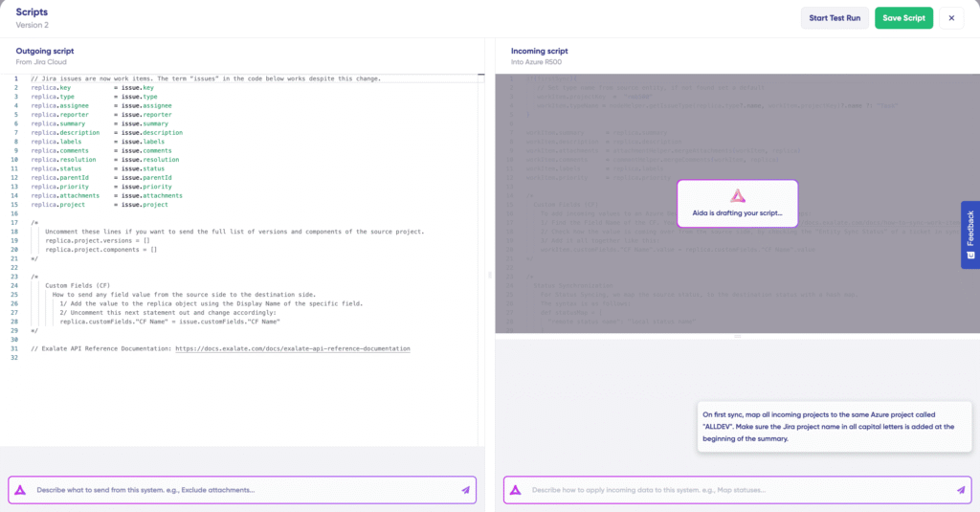Click the vertical divider between script panes
The image size is (980, 512).
pos(489,275)
